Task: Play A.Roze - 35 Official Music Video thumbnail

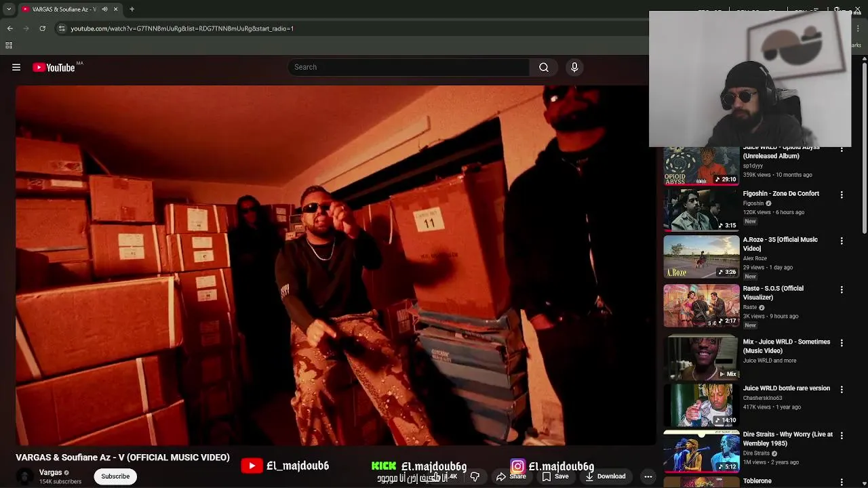Action: pos(701,257)
